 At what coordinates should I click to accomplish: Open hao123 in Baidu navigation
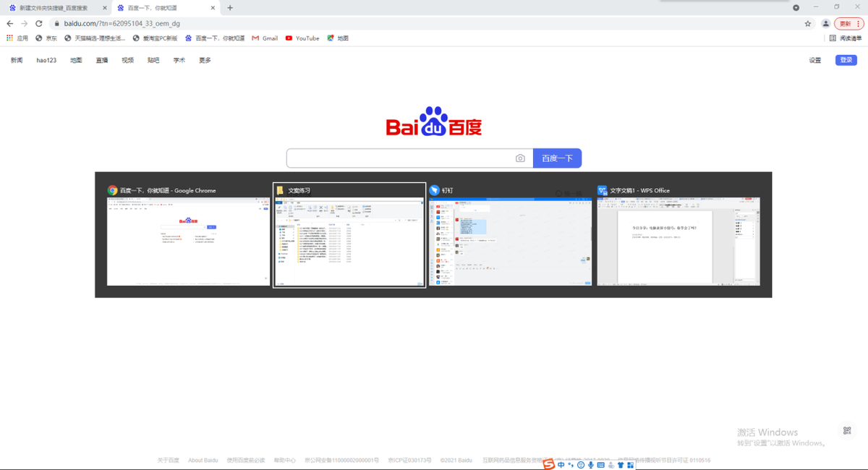pyautogui.click(x=46, y=60)
